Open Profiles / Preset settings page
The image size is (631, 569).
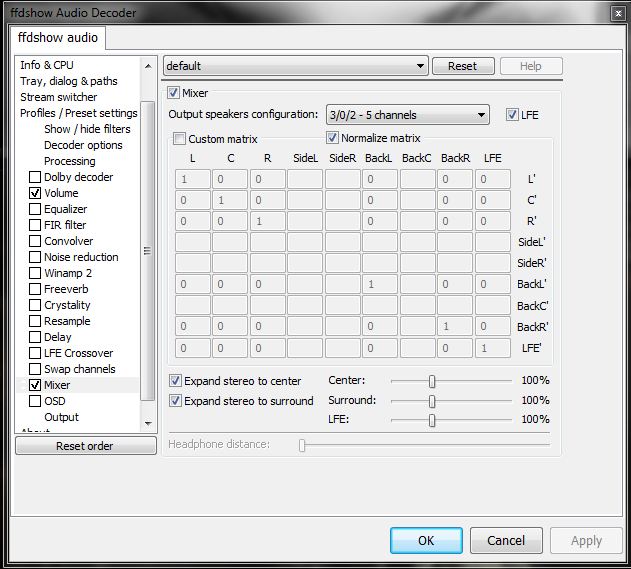(79, 113)
